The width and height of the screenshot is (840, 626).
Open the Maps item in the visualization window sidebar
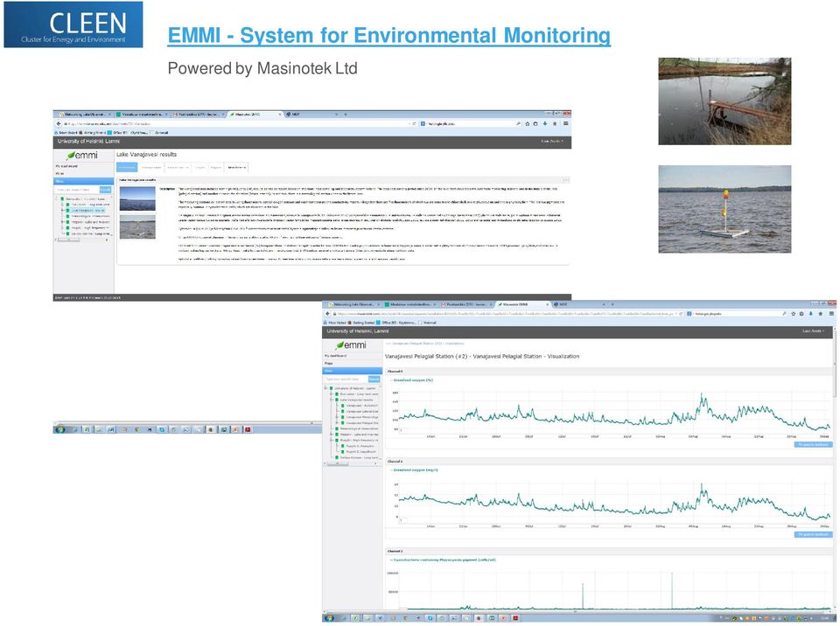pyautogui.click(x=329, y=364)
